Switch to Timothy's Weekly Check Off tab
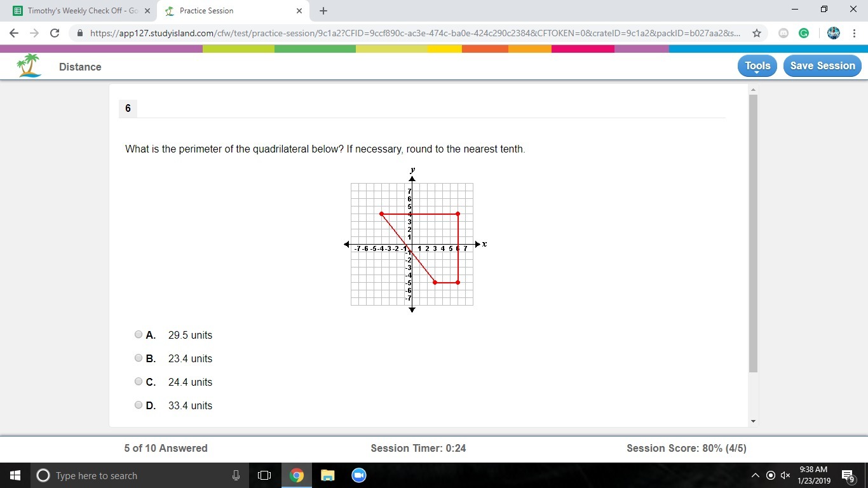The width and height of the screenshot is (868, 488). click(x=82, y=11)
